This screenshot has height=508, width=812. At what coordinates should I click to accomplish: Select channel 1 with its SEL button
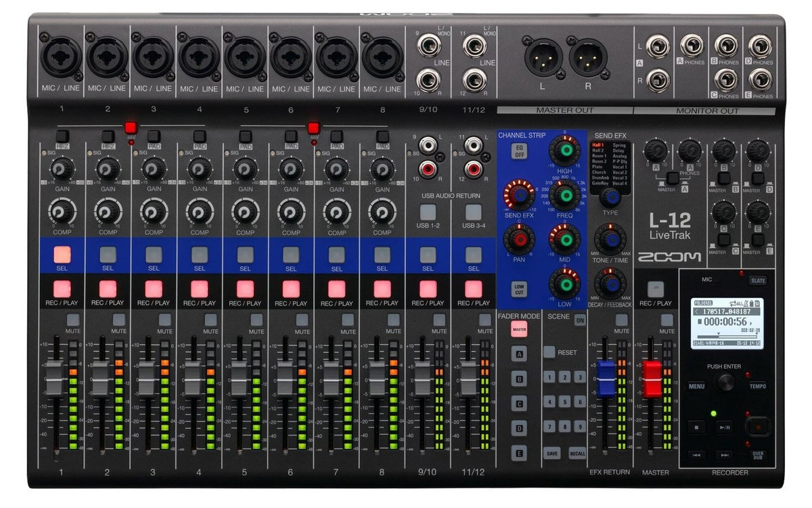coord(62,255)
